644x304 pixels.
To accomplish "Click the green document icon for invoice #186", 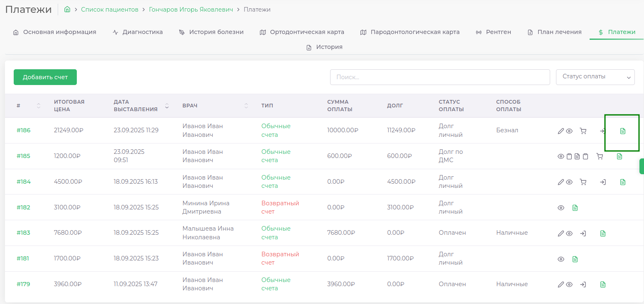I will click(x=622, y=131).
